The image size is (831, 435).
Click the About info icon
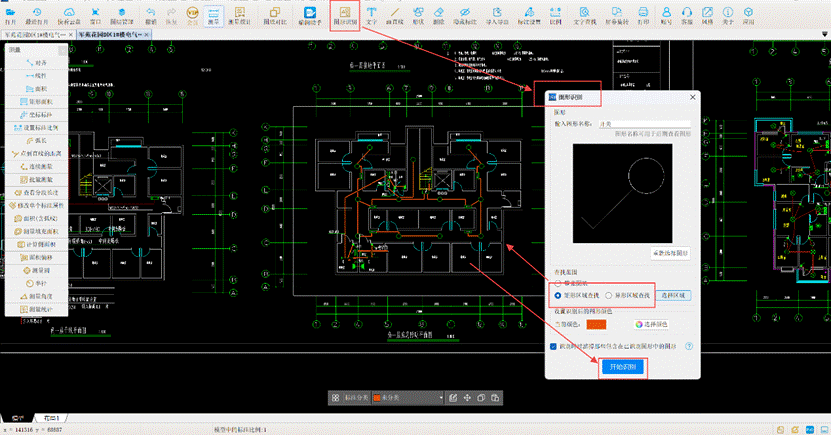pos(728,15)
